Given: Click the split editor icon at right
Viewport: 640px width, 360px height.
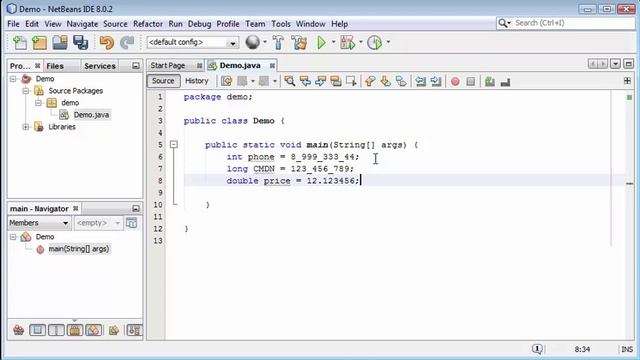Looking at the screenshot, I should 627,81.
